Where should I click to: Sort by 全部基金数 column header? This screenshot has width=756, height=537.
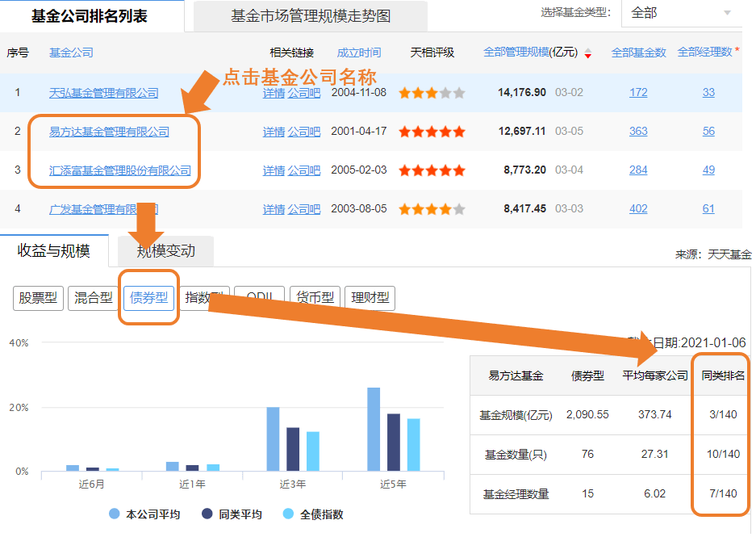[638, 52]
